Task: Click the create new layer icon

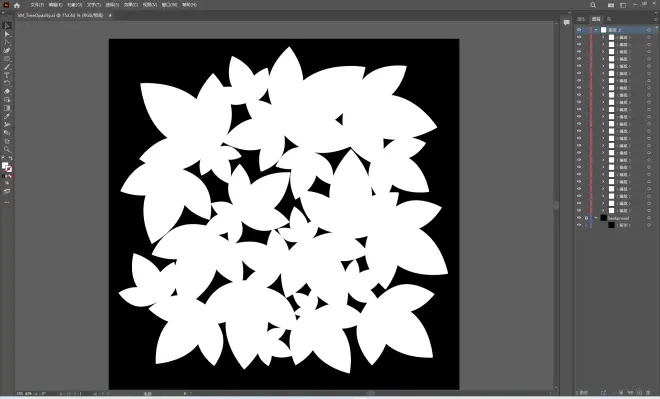Action: click(640, 392)
